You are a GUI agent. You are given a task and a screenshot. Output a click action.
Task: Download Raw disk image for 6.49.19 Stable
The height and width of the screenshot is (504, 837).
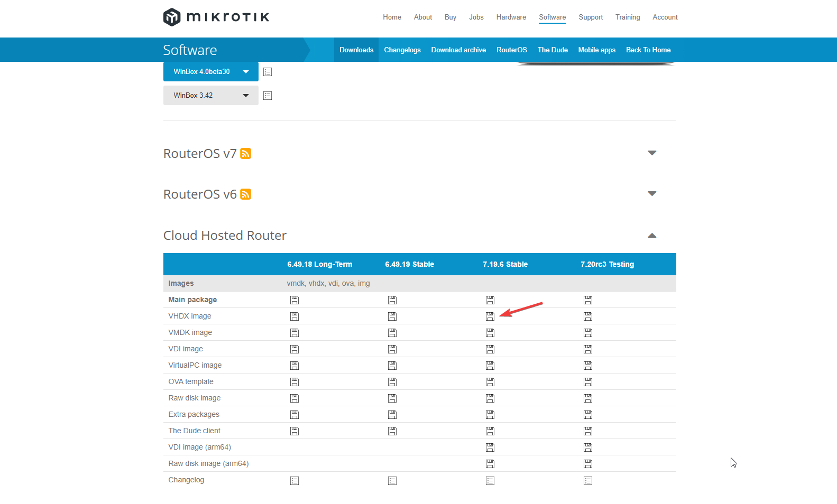point(392,398)
